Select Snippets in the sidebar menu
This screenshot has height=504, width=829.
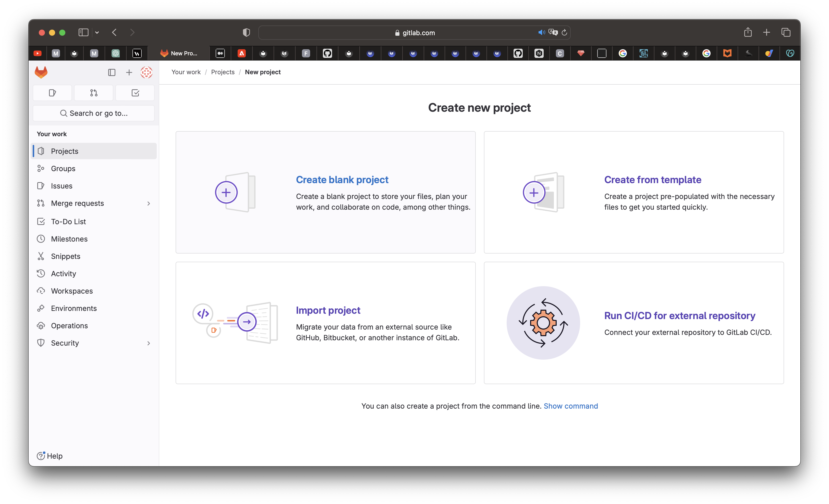coord(66,256)
